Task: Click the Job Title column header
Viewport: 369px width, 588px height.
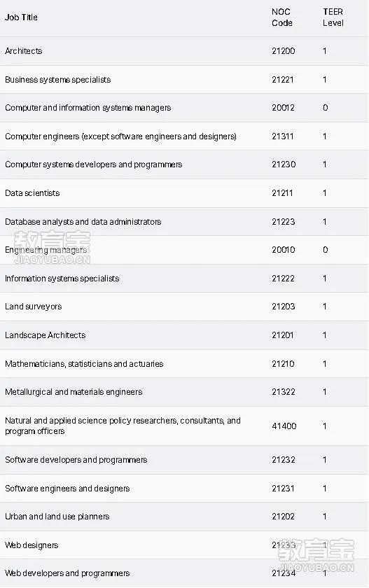Action: [x=21, y=17]
